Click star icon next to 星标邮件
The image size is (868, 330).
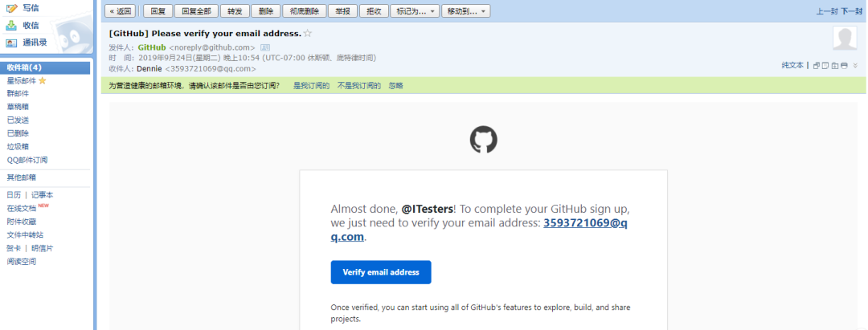click(x=43, y=81)
